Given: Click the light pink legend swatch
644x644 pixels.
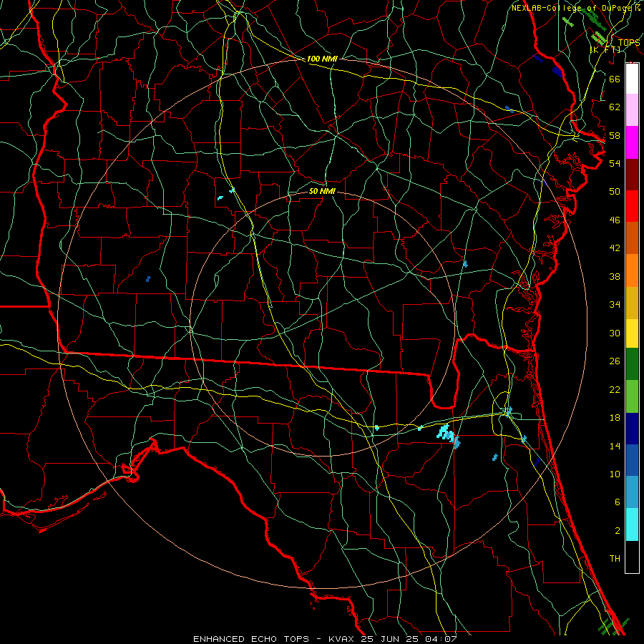Looking at the screenshot, I should coord(632,109).
